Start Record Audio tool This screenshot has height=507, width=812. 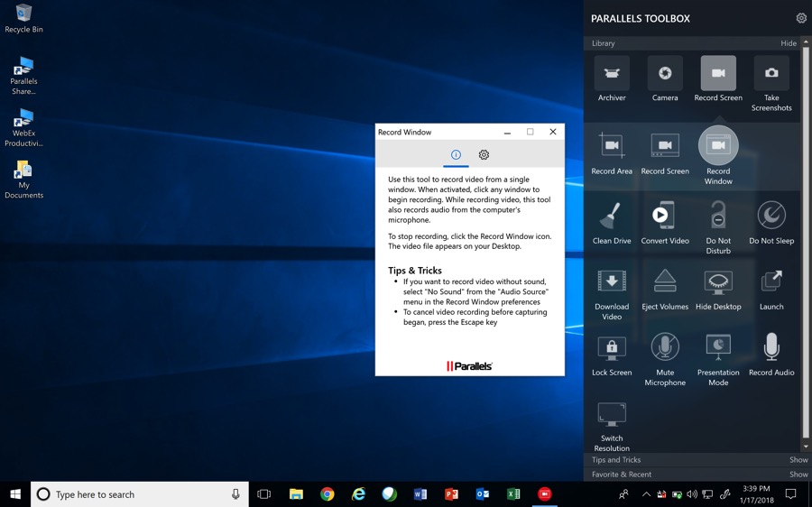pyautogui.click(x=771, y=347)
